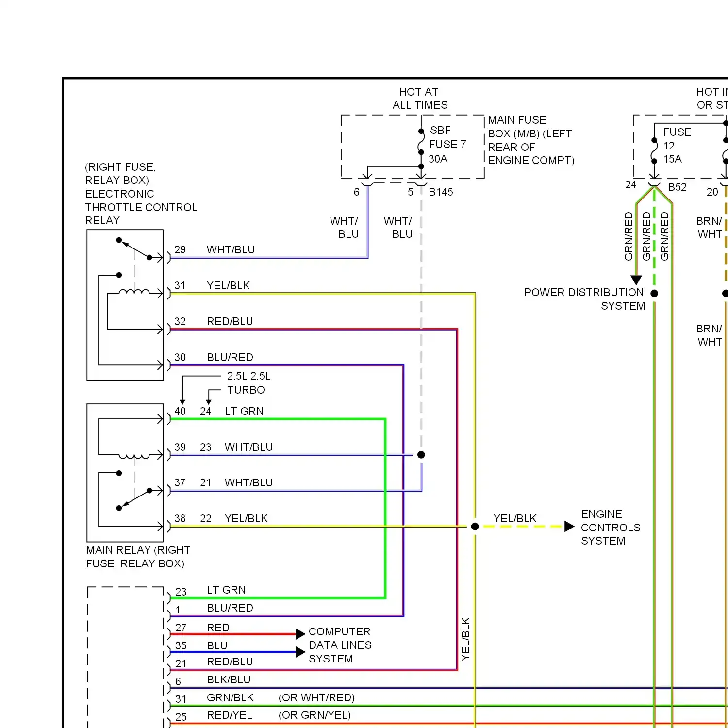Click the '2.5L 2.5L TURBO' note

(x=248, y=383)
